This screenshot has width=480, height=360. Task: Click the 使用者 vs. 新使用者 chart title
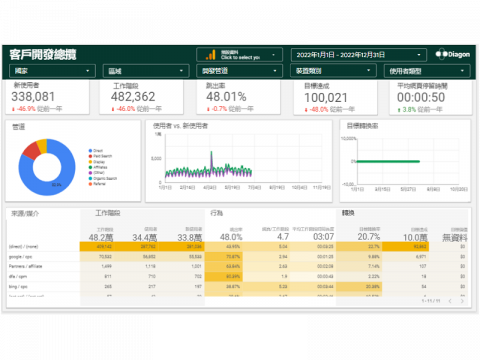click(x=180, y=126)
